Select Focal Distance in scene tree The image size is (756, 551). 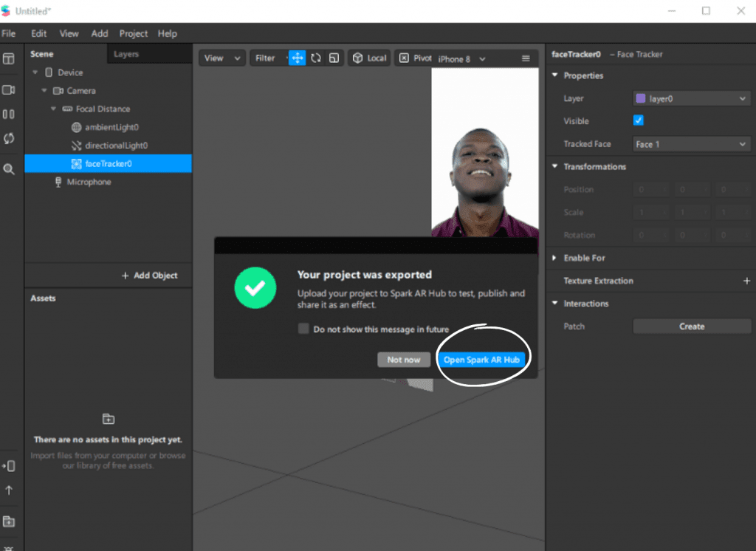click(109, 109)
